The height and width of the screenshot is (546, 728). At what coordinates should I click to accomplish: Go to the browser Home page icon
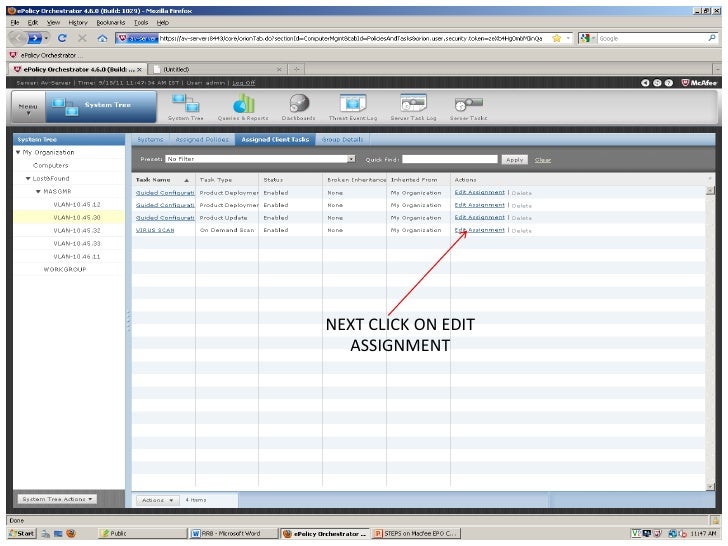(102, 38)
